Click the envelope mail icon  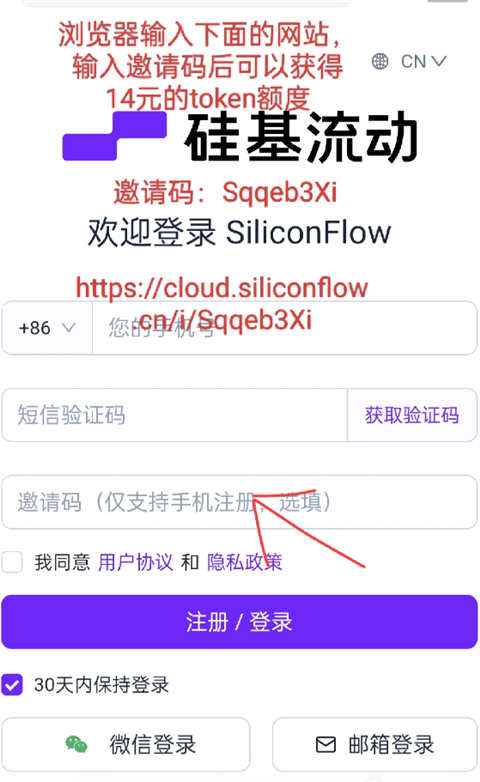326,745
